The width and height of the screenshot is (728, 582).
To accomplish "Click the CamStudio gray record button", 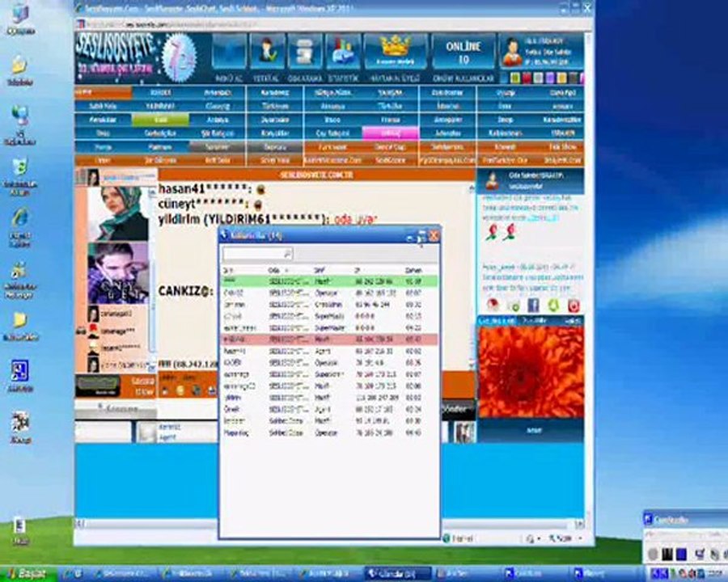I will 653,554.
